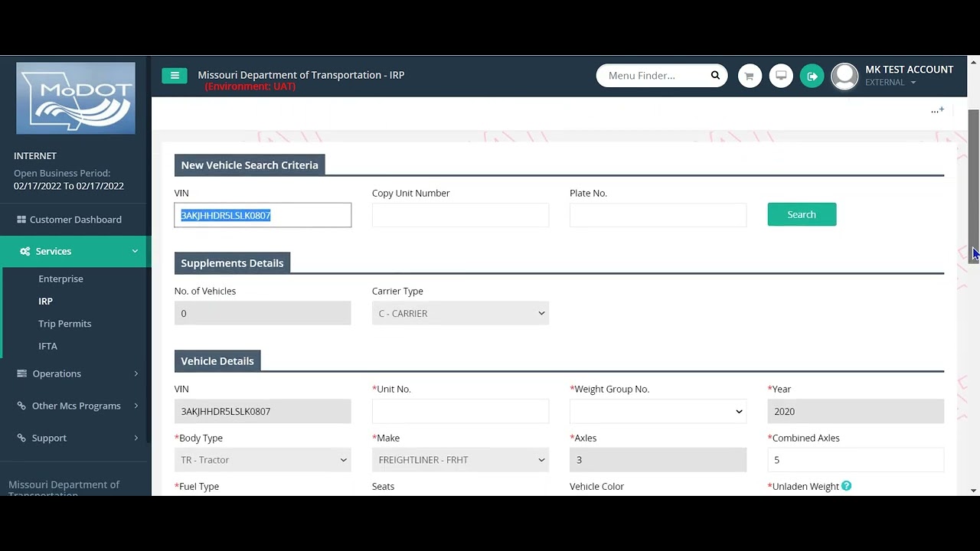Click the Combined Axles field
980x551 pixels.
(855, 460)
